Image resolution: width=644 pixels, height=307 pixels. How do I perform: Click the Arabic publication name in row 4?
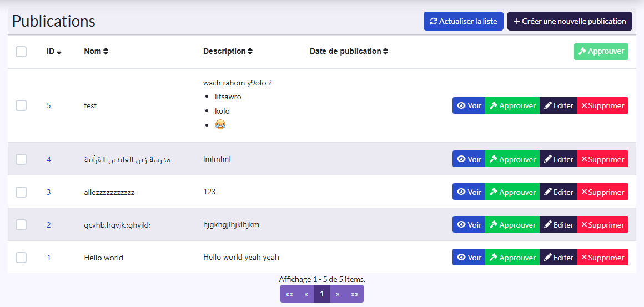click(127, 159)
